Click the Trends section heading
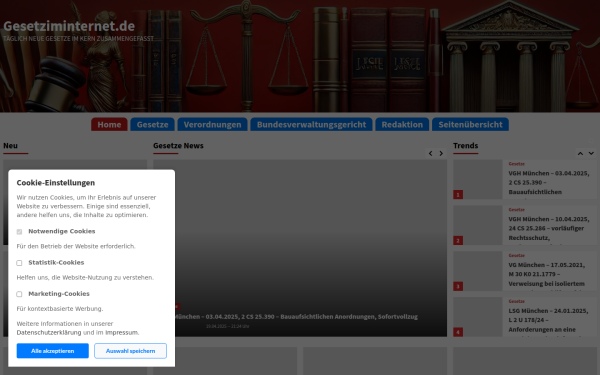 click(x=466, y=146)
